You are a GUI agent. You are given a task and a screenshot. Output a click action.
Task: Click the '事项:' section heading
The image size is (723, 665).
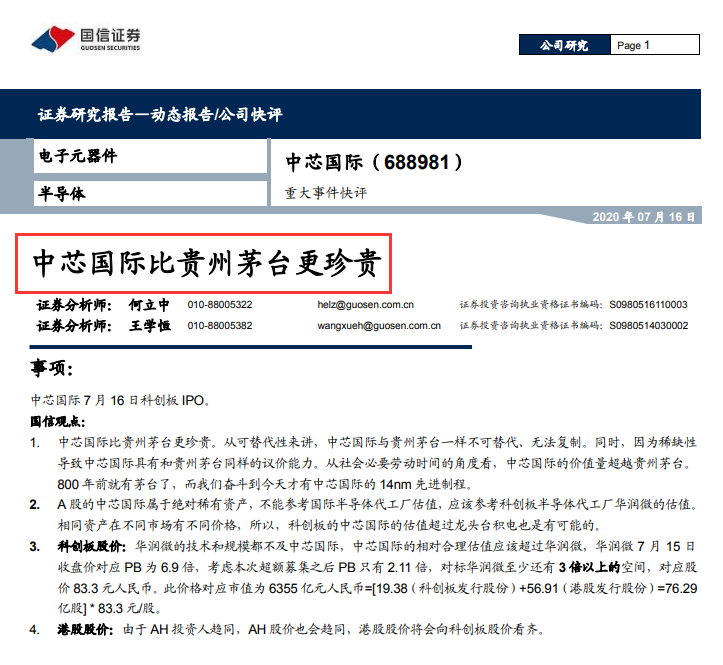tap(52, 368)
